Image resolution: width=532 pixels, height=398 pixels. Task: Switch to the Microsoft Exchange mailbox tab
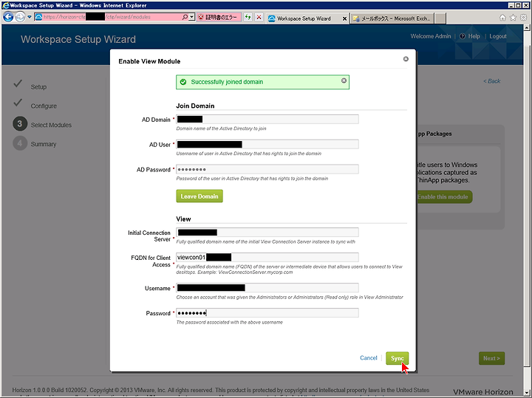pos(392,18)
